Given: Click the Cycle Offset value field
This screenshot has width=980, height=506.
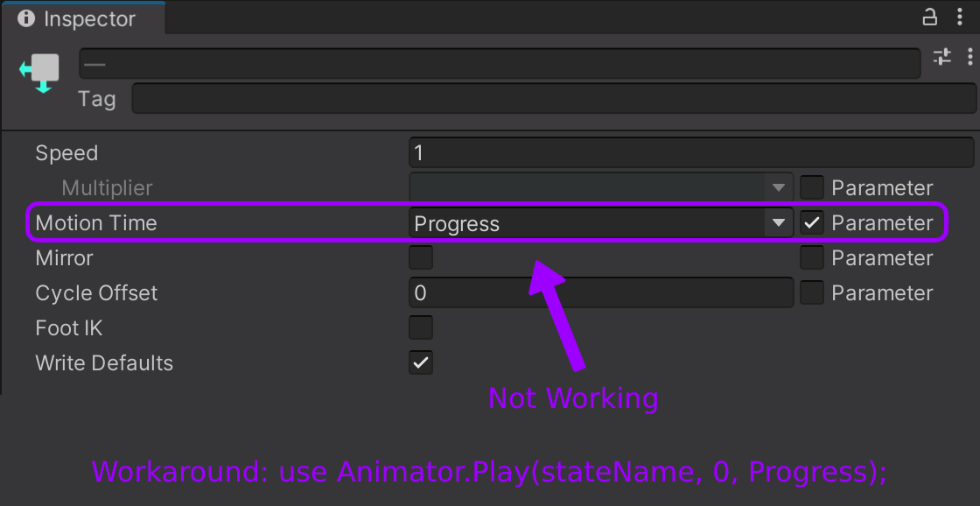Looking at the screenshot, I should tap(600, 293).
